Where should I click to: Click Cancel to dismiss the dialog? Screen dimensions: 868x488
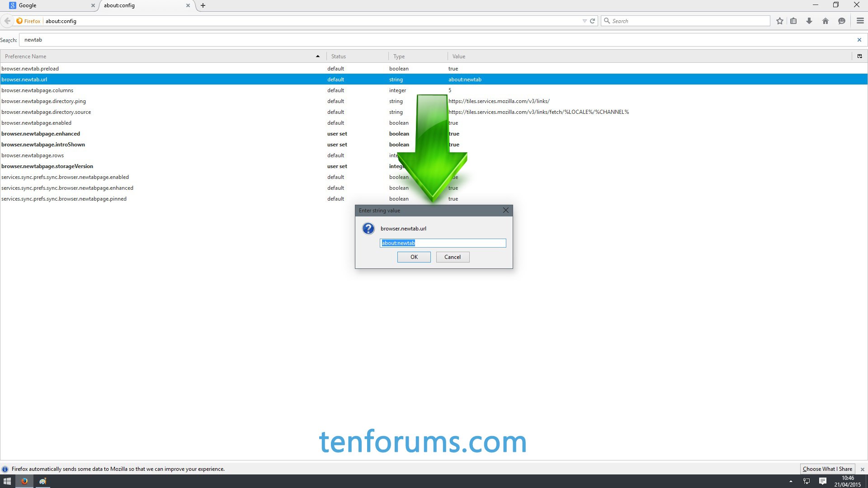[x=453, y=257]
